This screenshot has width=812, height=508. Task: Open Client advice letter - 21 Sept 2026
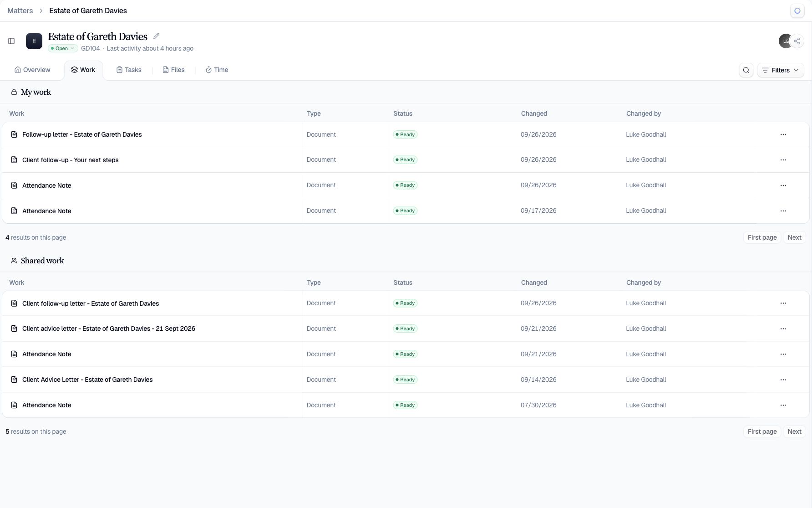[109, 328]
